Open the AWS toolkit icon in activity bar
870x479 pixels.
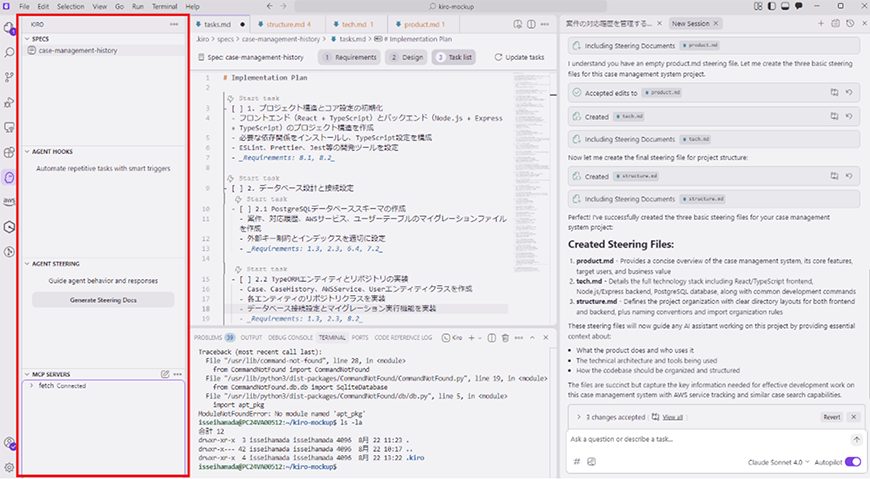click(9, 201)
